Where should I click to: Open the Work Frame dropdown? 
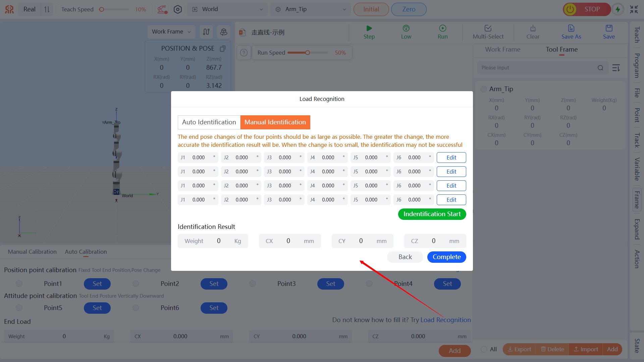(x=171, y=32)
